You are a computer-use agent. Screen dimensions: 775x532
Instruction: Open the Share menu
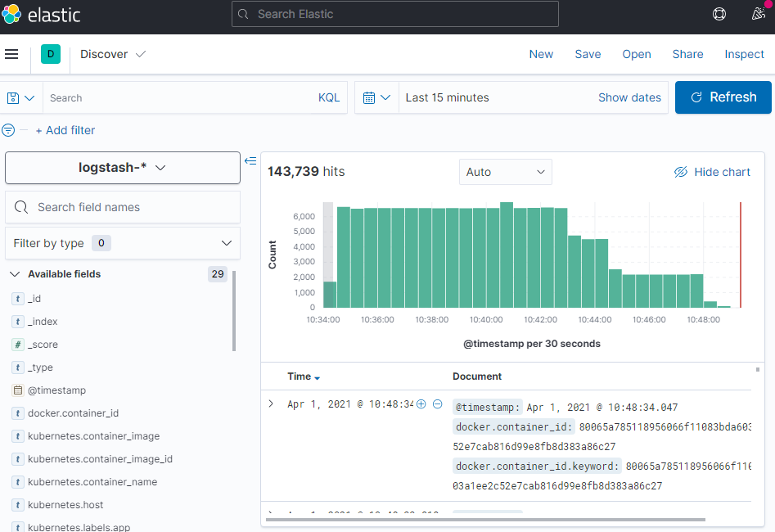687,54
